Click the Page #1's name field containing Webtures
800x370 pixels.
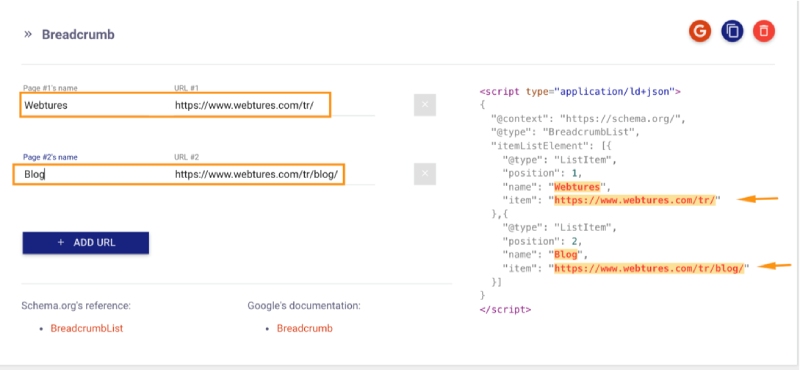click(97, 106)
